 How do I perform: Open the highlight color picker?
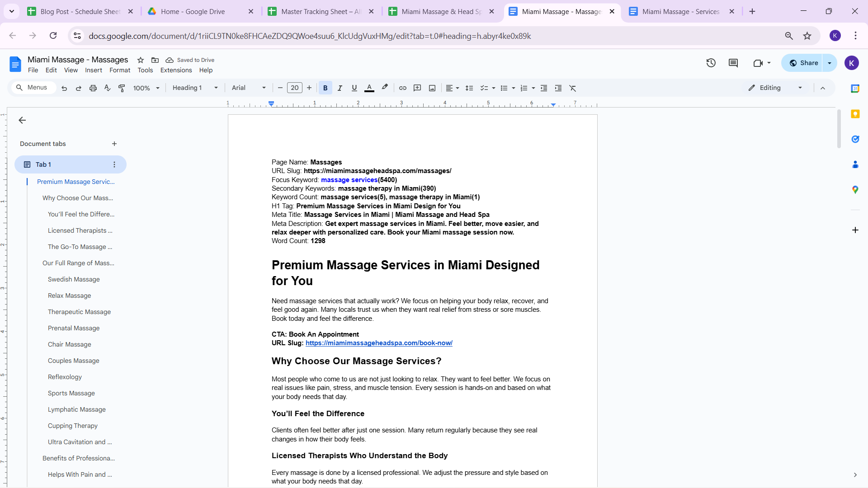tap(385, 88)
